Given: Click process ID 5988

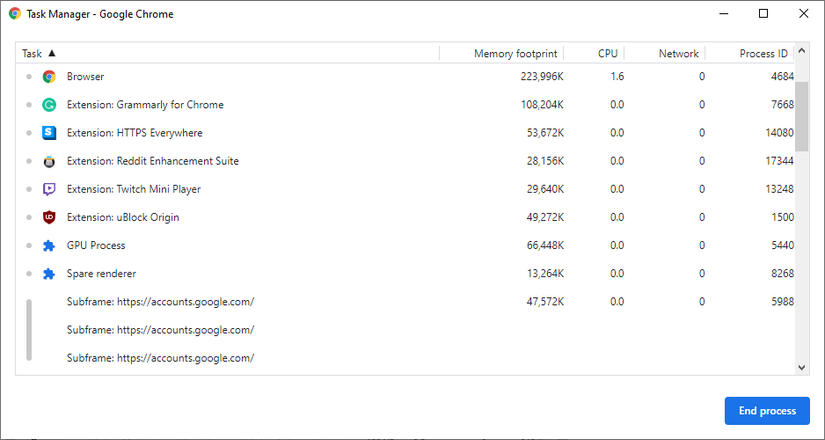Looking at the screenshot, I should [x=782, y=302].
